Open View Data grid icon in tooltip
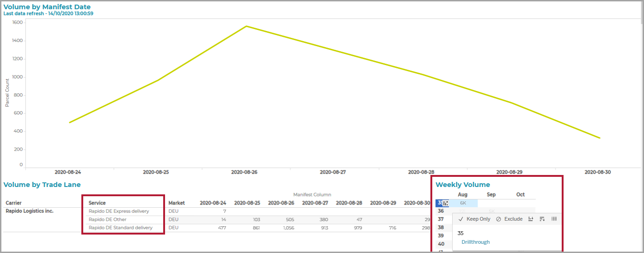 point(554,219)
